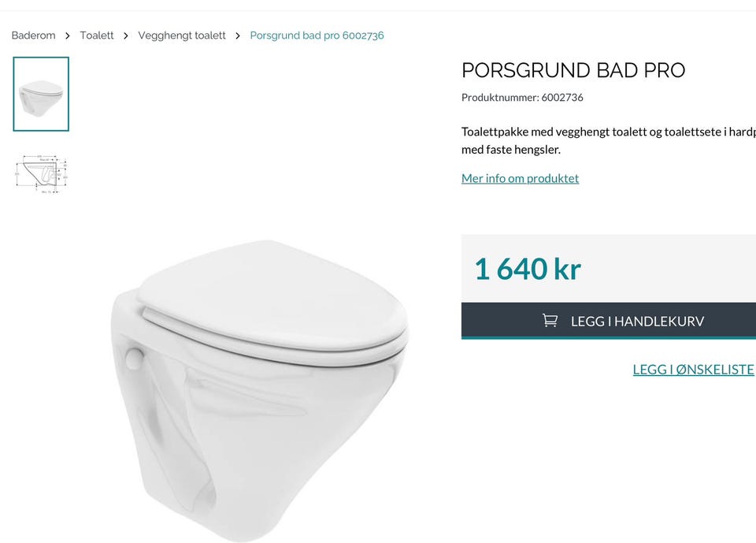Select the technical dimension drawing thumbnail
This screenshot has height=543, width=756.
(41, 173)
